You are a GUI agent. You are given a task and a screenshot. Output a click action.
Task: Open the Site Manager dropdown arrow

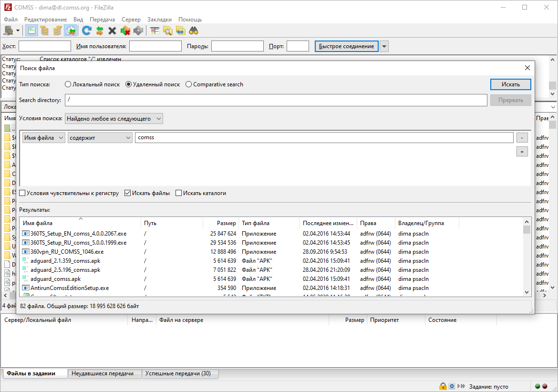(18, 31)
